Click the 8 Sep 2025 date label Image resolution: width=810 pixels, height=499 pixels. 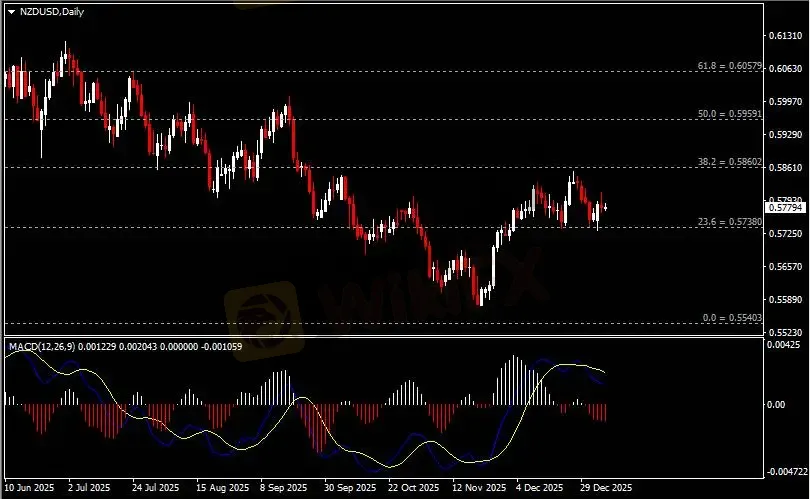tap(283, 488)
